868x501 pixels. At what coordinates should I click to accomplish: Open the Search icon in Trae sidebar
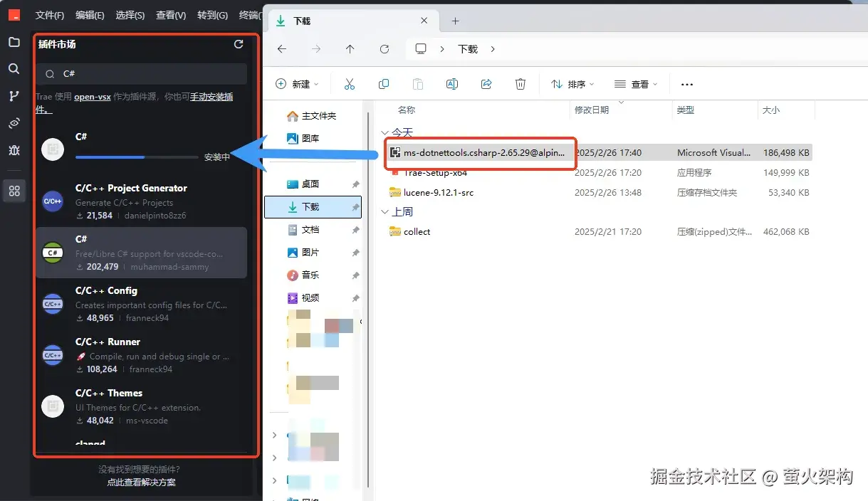coord(14,69)
